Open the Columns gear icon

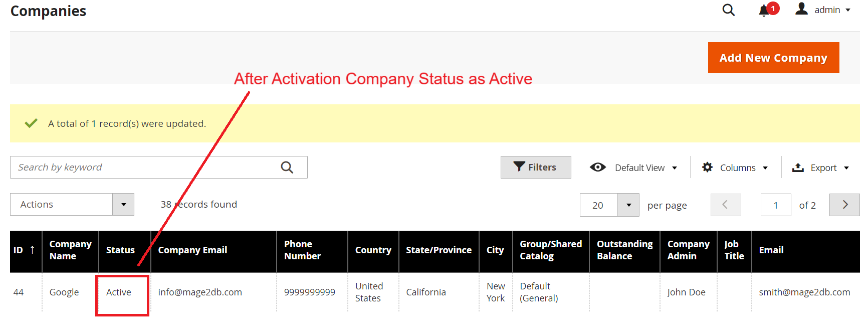click(x=707, y=167)
